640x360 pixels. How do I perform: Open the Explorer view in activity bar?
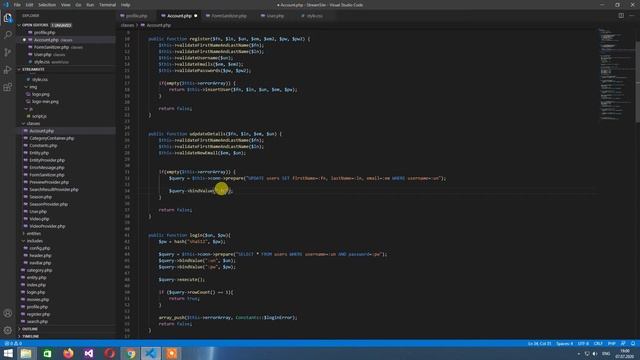tap(8, 18)
